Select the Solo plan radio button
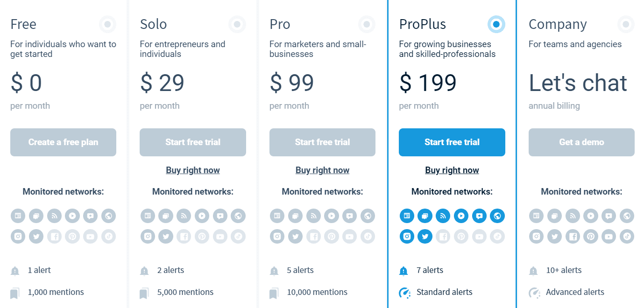The width and height of the screenshot is (644, 308). (237, 24)
